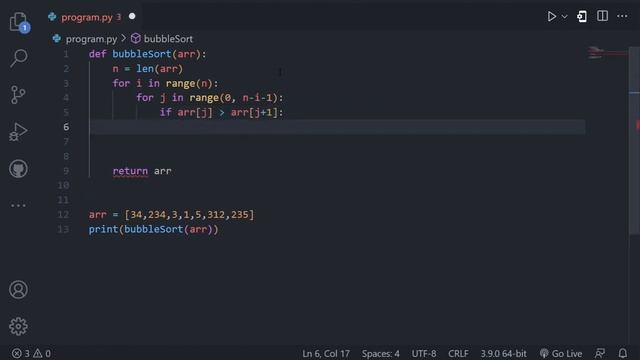
Task: Click the minimap code preview
Action: coord(607,53)
